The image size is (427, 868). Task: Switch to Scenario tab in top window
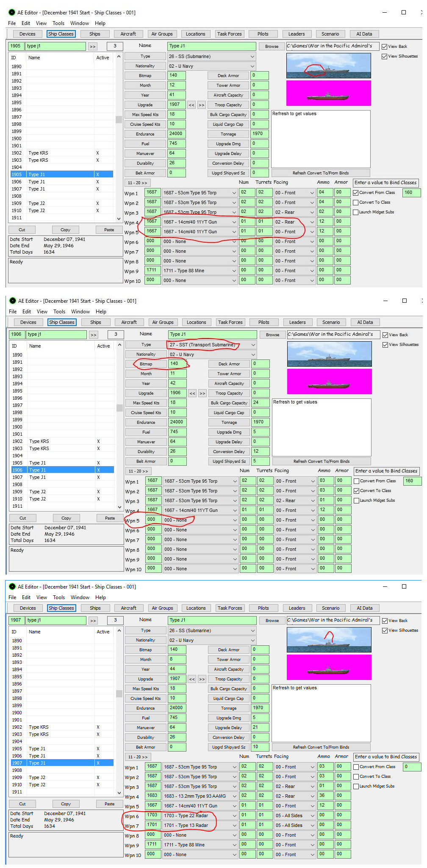pyautogui.click(x=330, y=34)
